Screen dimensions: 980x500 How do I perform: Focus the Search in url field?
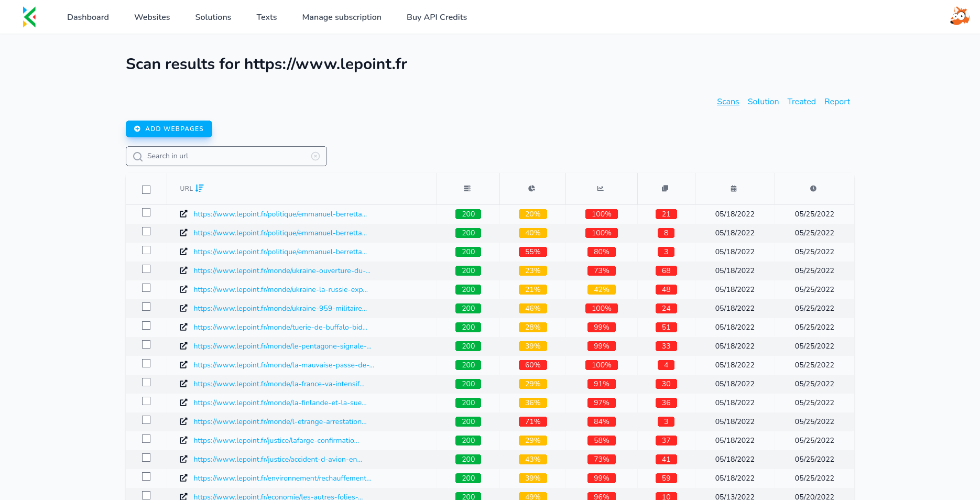(226, 156)
